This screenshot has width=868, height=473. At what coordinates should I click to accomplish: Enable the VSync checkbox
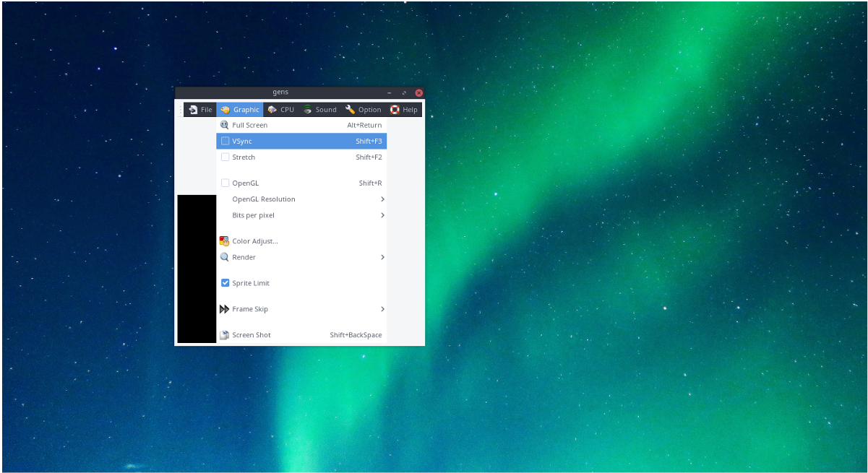[x=225, y=140]
